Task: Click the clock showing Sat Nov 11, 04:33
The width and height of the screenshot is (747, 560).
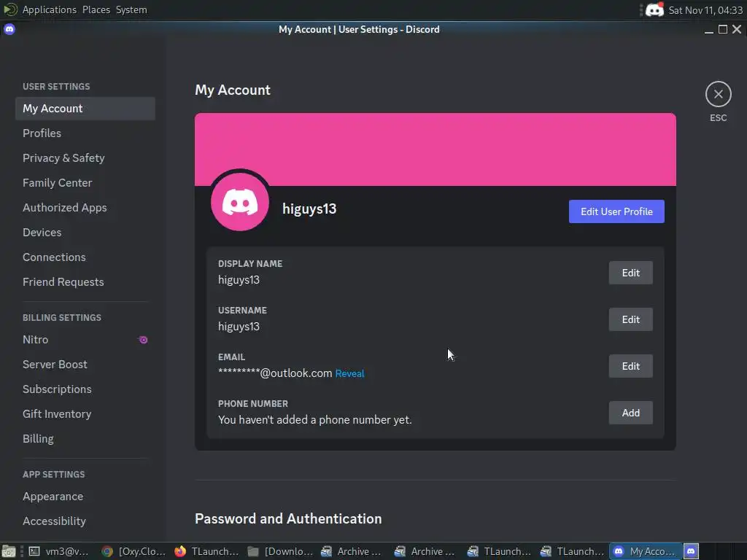Action: click(705, 10)
